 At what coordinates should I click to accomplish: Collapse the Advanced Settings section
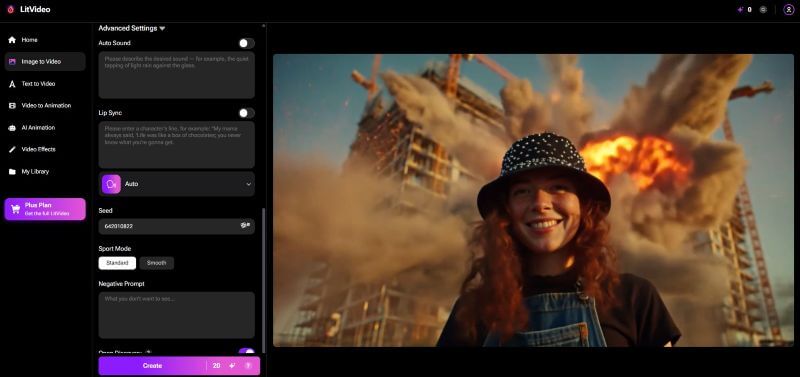(132, 29)
